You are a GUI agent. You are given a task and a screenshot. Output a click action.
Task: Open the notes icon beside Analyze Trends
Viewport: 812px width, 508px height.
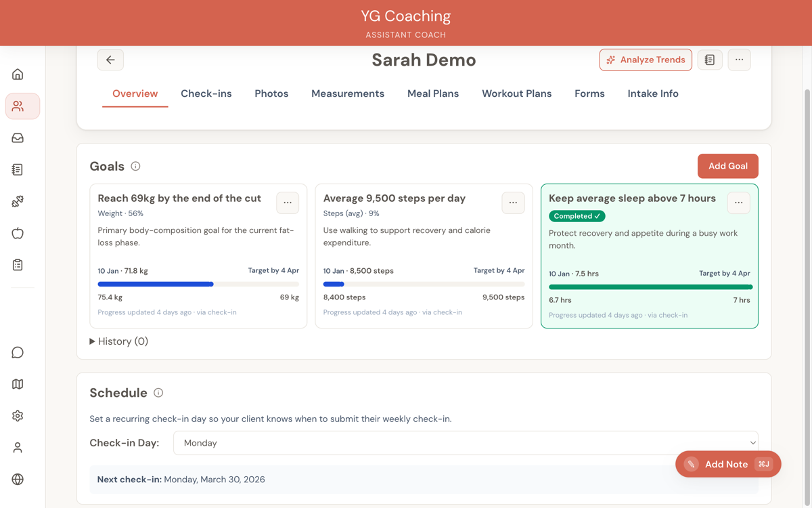[710, 60]
